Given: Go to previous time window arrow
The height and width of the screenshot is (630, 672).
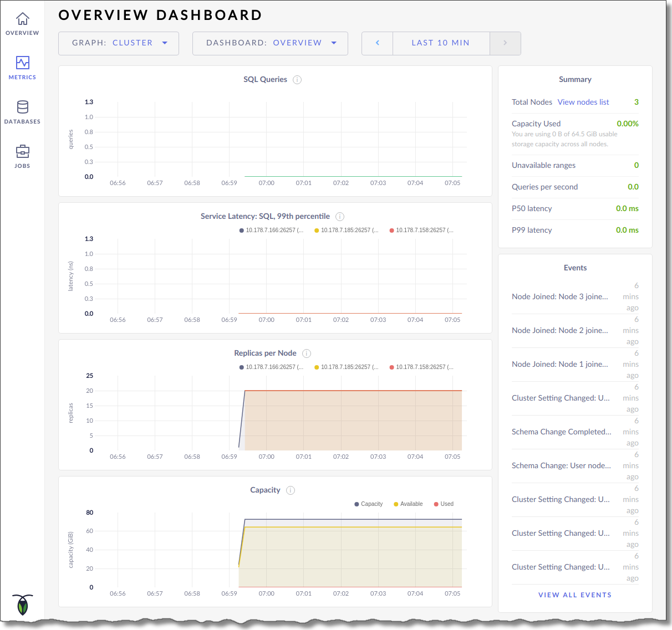Looking at the screenshot, I should (378, 43).
